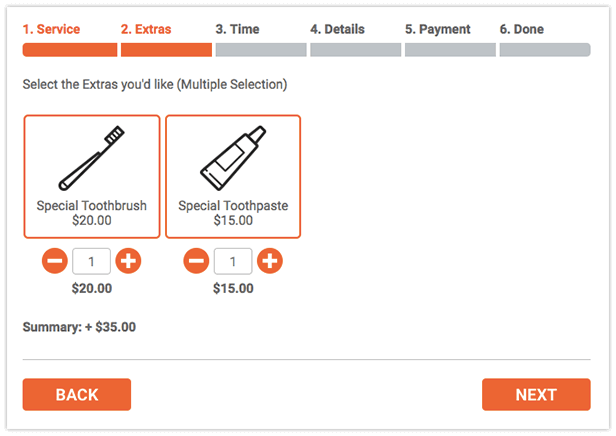Select the Special Toothpaste tube icon
The image size is (616, 436).
[x=232, y=159]
